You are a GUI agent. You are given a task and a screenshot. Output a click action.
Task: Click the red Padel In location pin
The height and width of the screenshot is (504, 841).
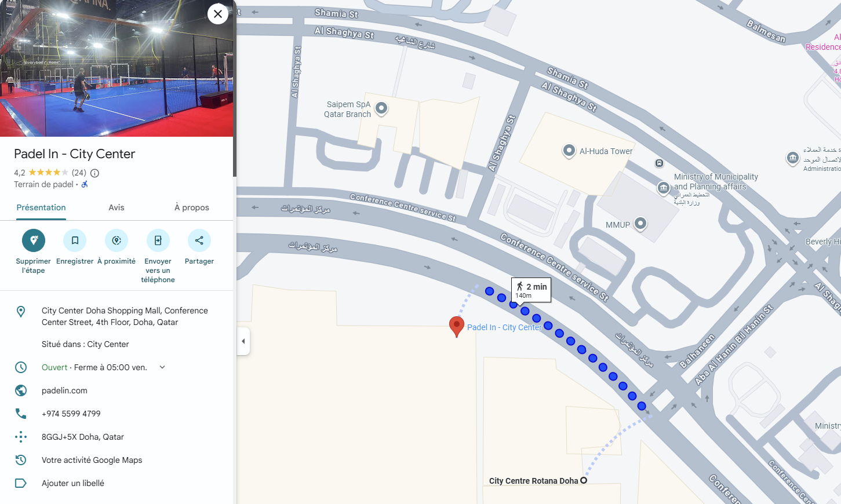(x=457, y=326)
